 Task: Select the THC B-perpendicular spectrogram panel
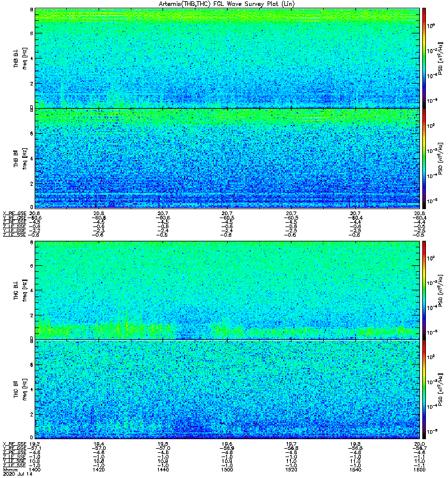(227, 290)
